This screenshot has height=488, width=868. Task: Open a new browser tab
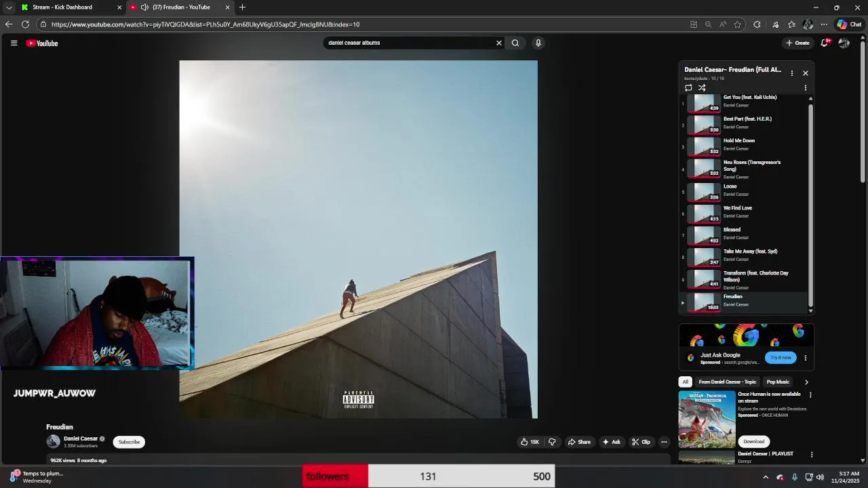(242, 7)
